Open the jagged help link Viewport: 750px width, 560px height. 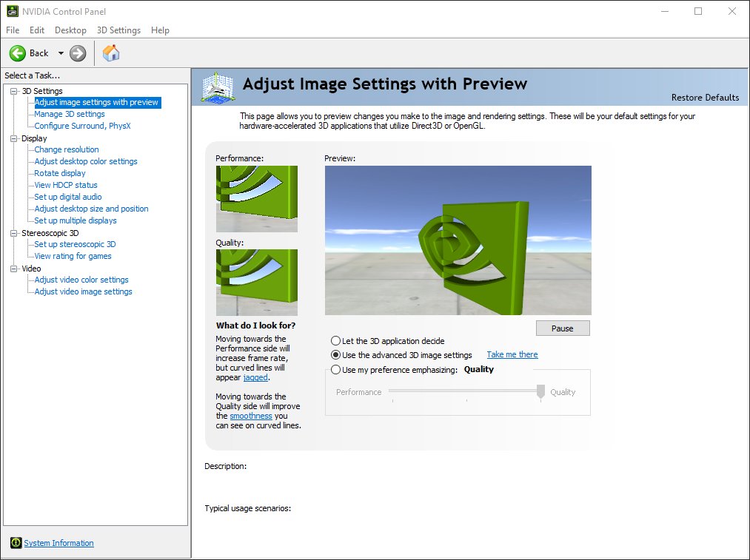point(255,377)
